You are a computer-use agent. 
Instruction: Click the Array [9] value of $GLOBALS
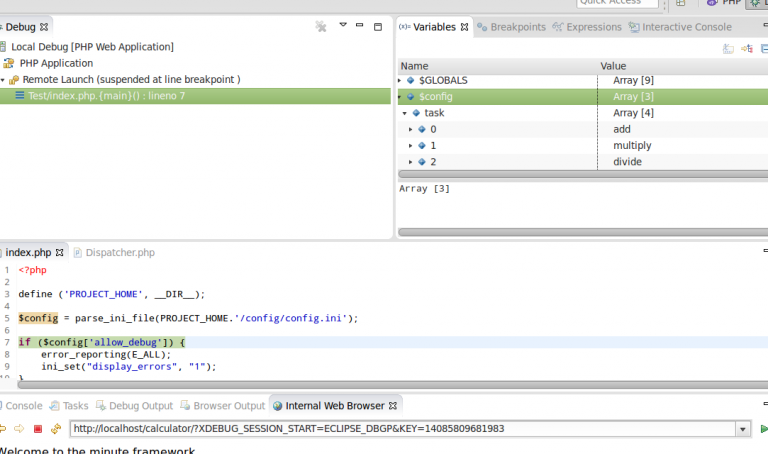(633, 80)
